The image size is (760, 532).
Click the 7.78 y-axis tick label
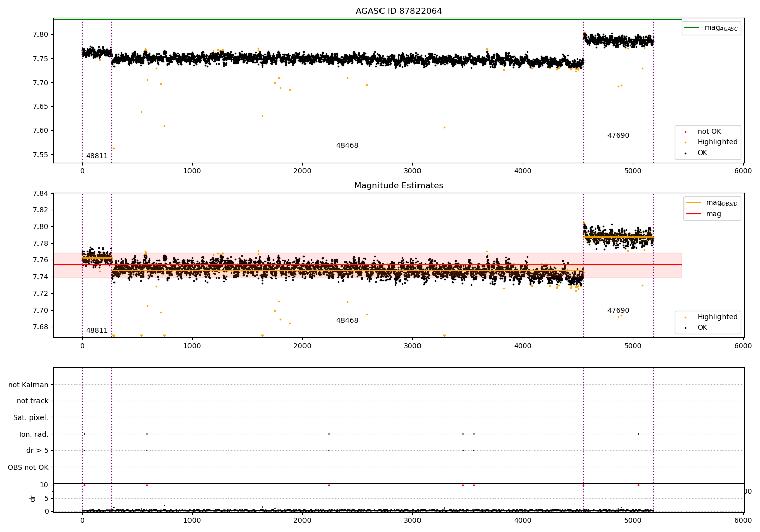point(41,243)
